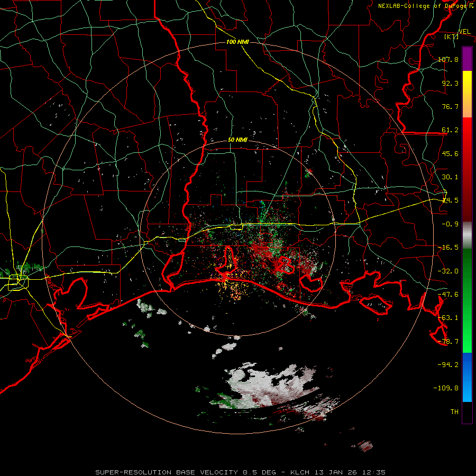Screen dimensions: 476x476
Task: Click the -32.0 legend value
Action: coord(448,271)
